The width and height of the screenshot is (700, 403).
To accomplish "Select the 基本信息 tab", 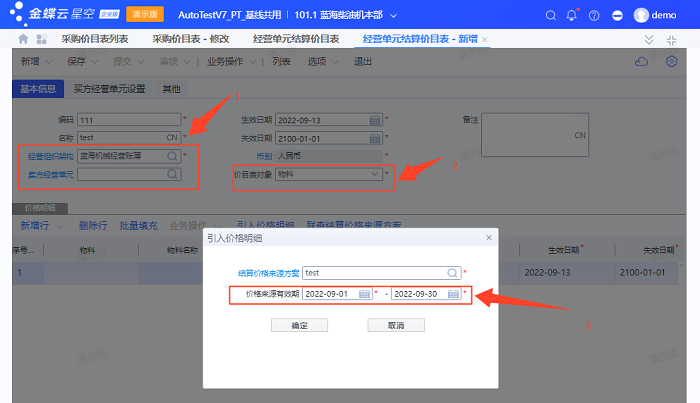I will coord(38,89).
